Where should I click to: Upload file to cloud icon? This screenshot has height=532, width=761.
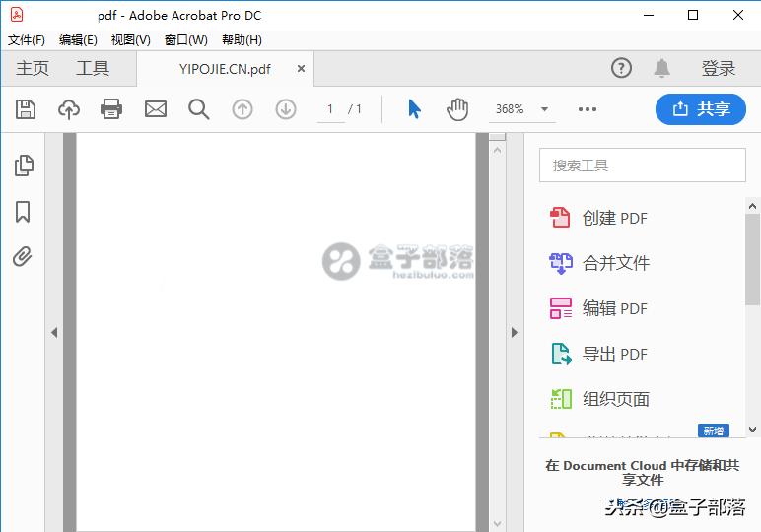68,109
